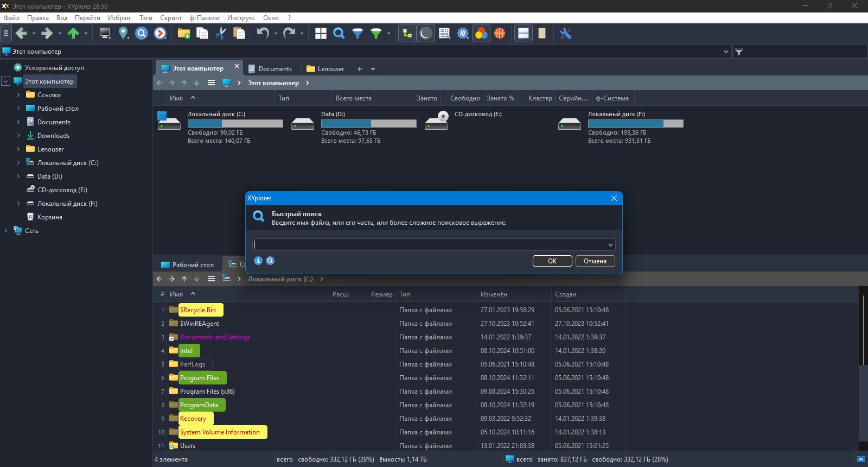Expand the Ссылки tree node
The width and height of the screenshot is (868, 467).
coord(18,95)
